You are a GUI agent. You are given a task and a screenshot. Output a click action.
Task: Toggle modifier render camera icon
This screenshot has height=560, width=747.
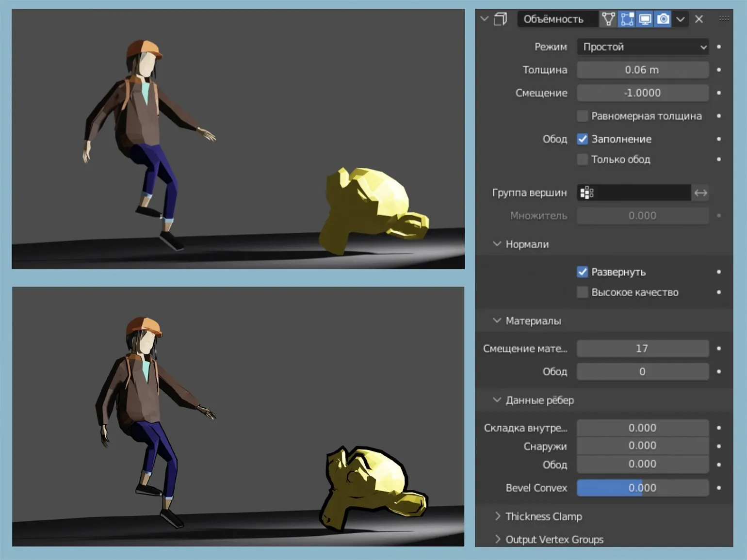click(663, 19)
